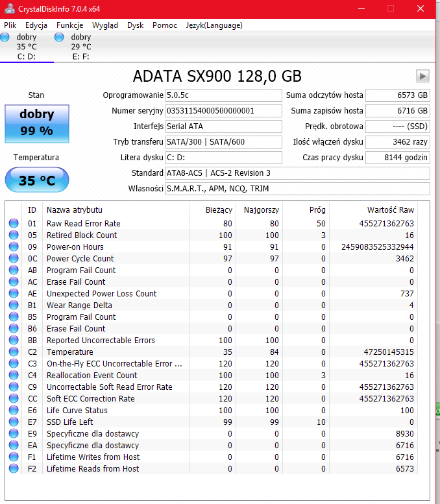This screenshot has height=504, width=440.
Task: Click status circle for On-the-Fly ECC Uncorrectable Error
Action: [x=14, y=363]
